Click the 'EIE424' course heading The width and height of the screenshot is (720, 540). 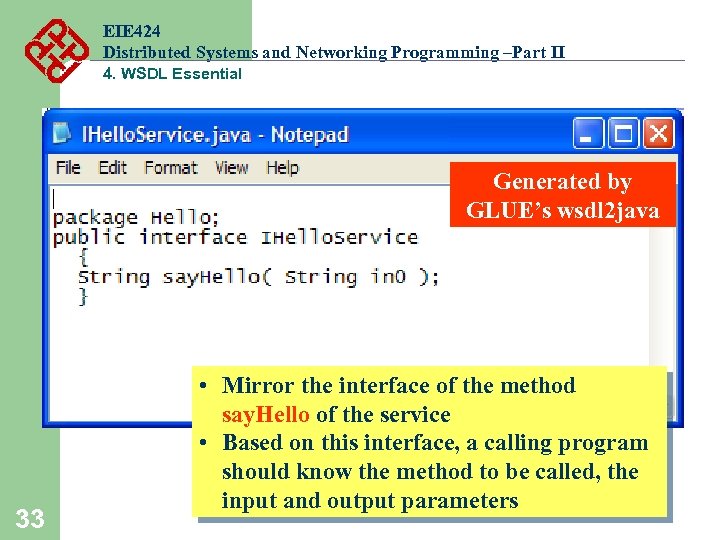tap(132, 31)
